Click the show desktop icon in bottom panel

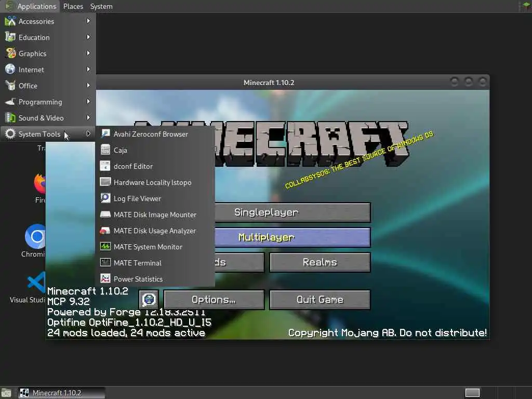click(x=6, y=393)
